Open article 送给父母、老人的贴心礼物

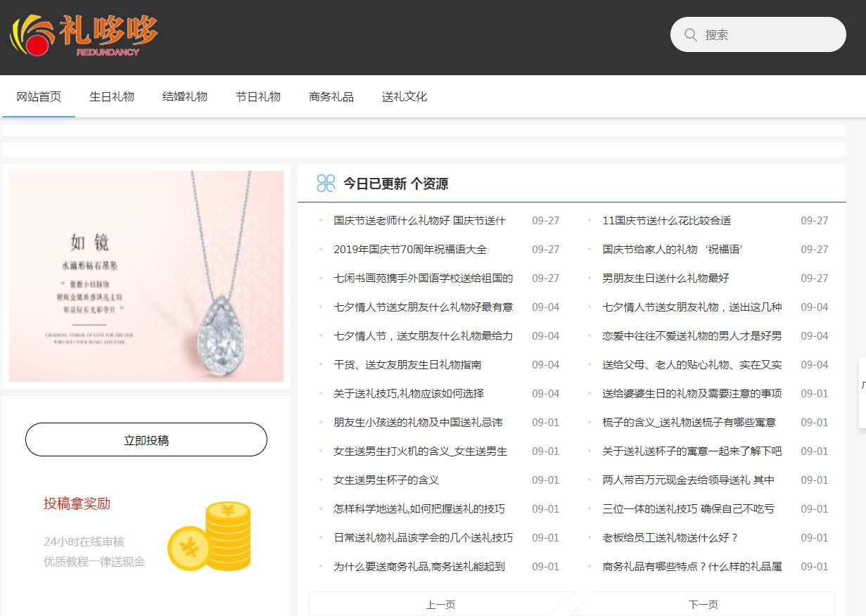click(x=692, y=365)
